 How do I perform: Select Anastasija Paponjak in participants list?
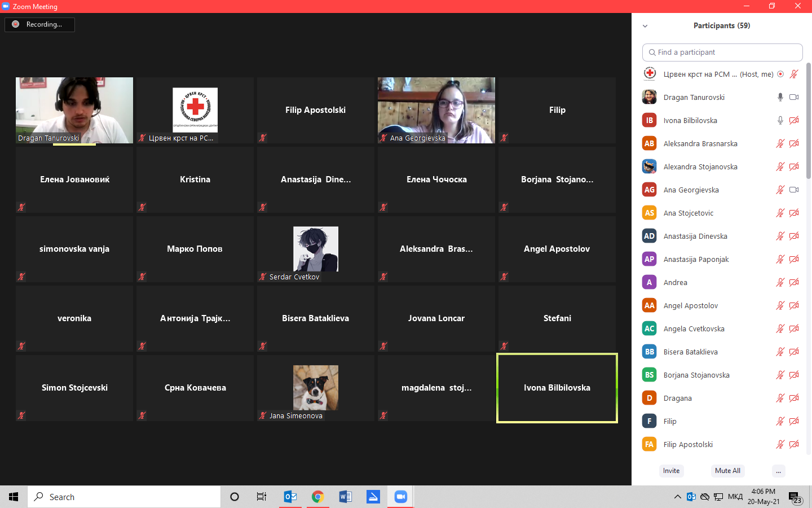point(696,259)
